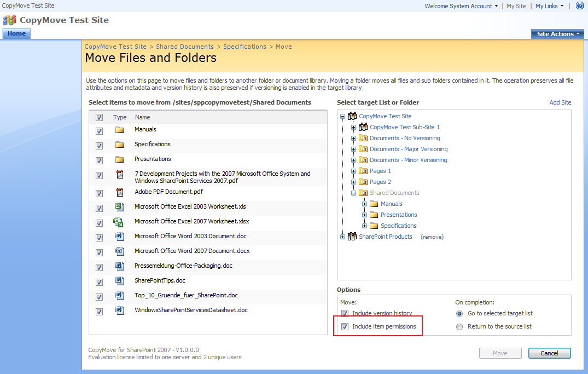
Task: Toggle the select-all checkbox in list header
Action: pyautogui.click(x=99, y=117)
